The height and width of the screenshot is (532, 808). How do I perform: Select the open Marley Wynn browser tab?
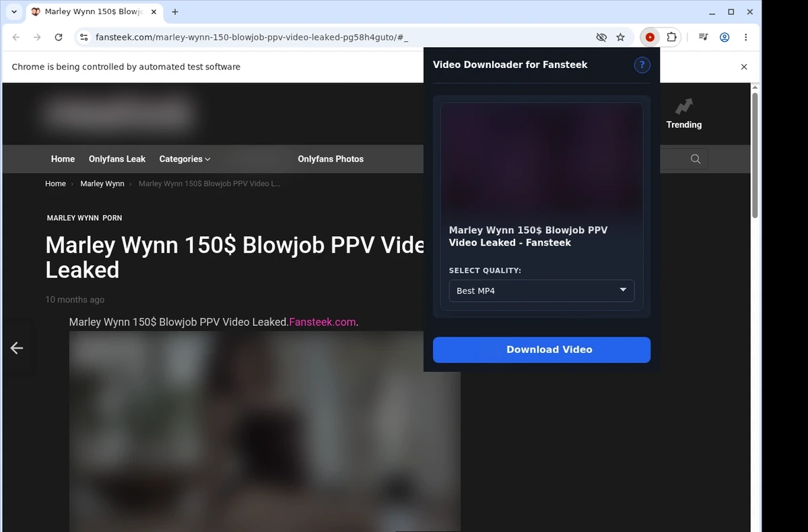click(93, 12)
